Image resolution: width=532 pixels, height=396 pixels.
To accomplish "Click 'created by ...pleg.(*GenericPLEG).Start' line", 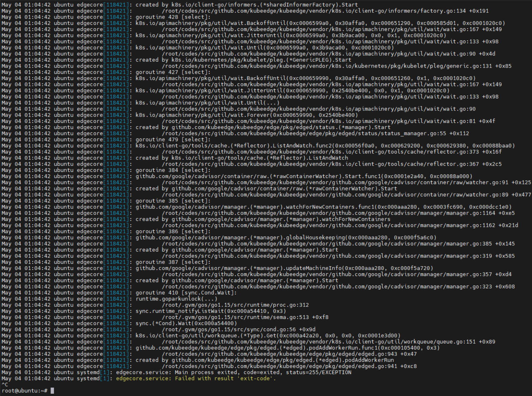I will (x=177, y=60).
